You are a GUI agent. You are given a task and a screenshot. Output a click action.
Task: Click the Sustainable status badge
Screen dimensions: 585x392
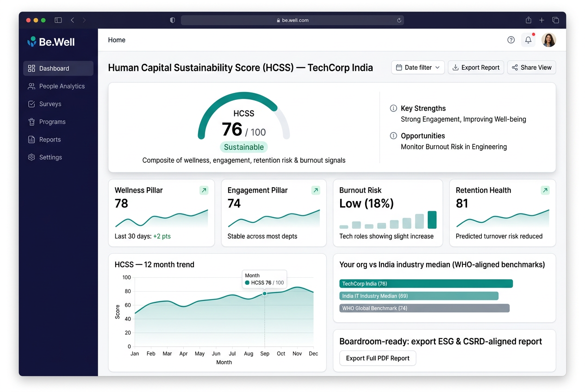244,147
